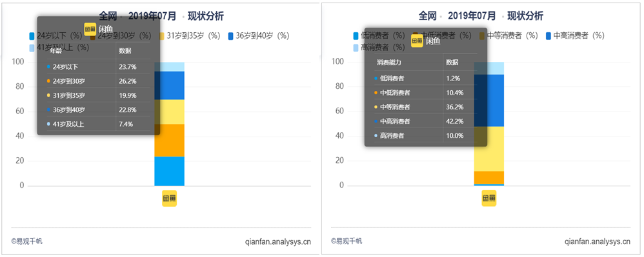644x257 pixels.
Task: Click the 闲鱼 icon in the left tooltip header
Action: (90, 29)
